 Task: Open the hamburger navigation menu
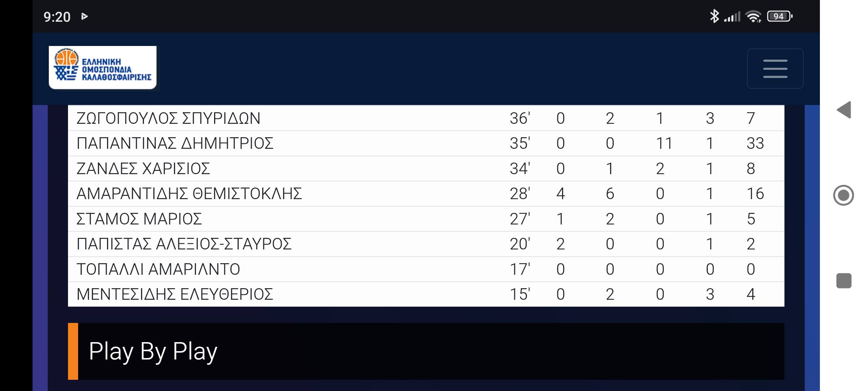coord(775,68)
